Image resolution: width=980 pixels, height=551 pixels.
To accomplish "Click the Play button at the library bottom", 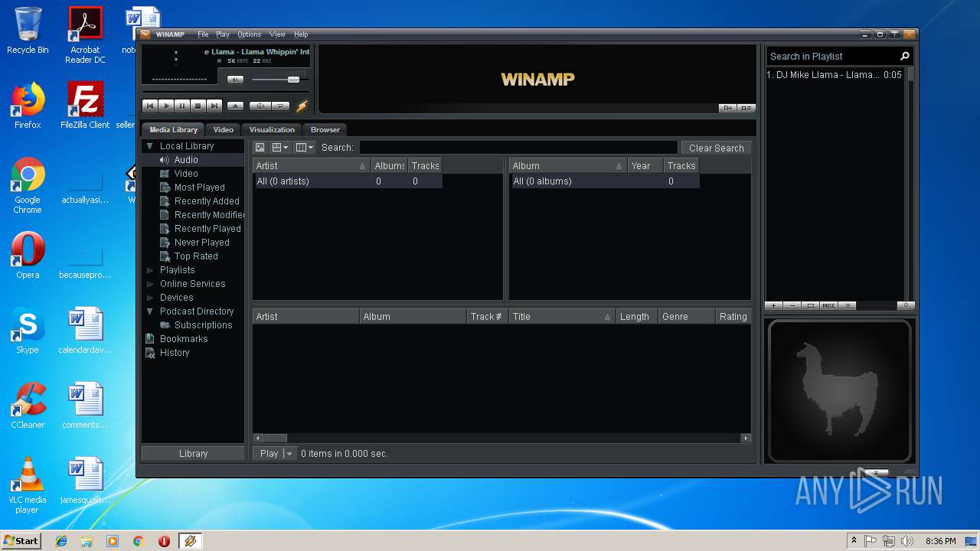I will click(269, 454).
